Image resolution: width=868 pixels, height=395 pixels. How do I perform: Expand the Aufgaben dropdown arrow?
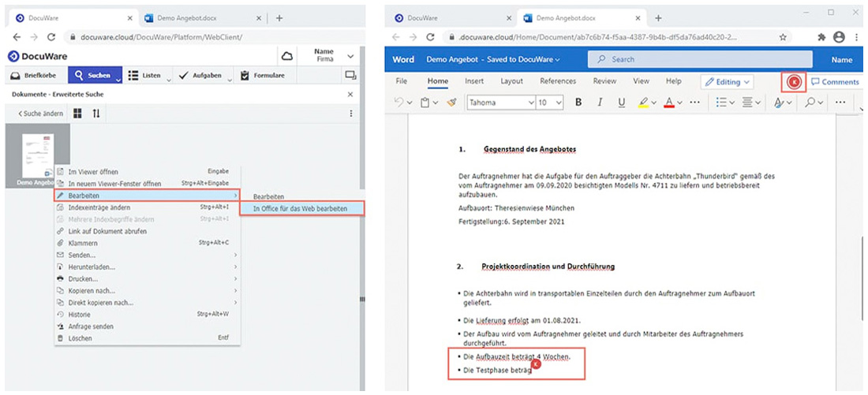click(230, 80)
